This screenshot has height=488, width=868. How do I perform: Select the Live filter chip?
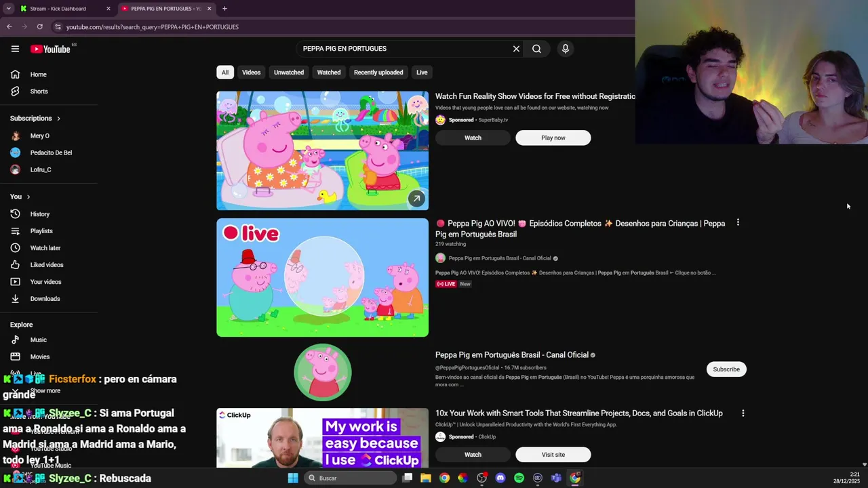pyautogui.click(x=422, y=73)
